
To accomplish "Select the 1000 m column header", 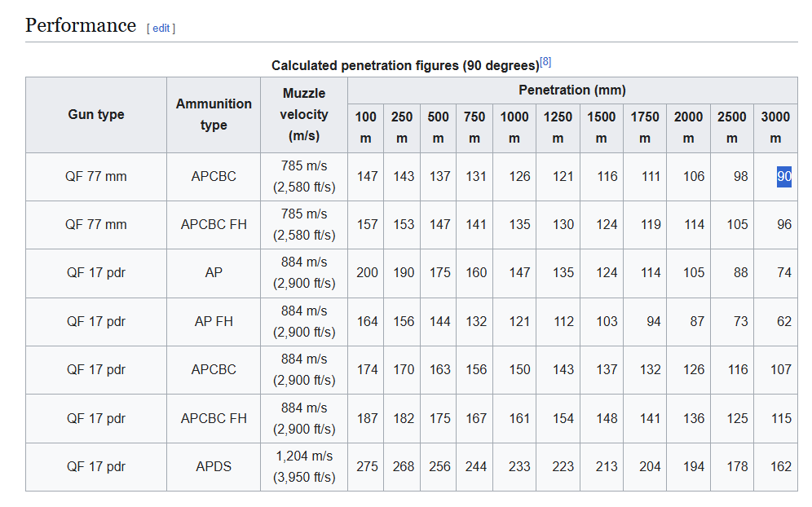I will click(514, 127).
